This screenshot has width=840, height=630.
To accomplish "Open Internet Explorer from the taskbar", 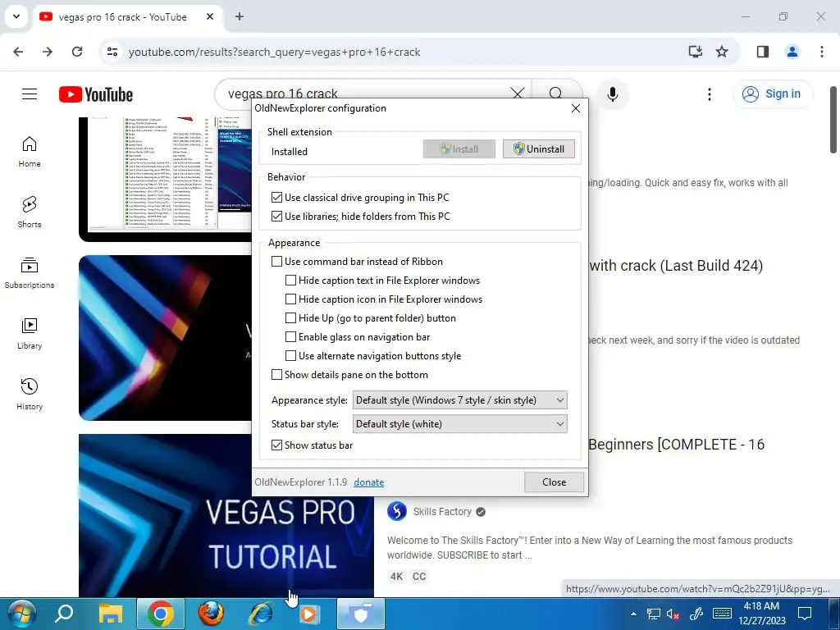I will pyautogui.click(x=261, y=614).
